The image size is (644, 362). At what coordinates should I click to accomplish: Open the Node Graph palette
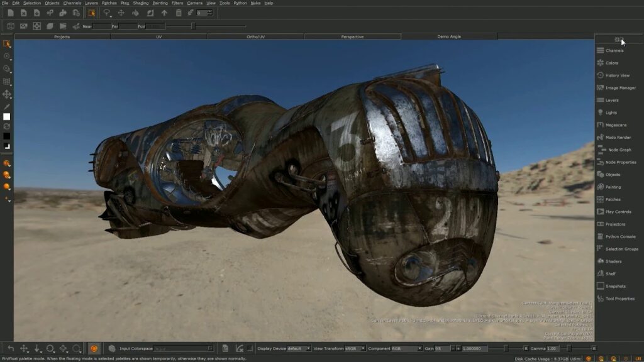pos(619,150)
